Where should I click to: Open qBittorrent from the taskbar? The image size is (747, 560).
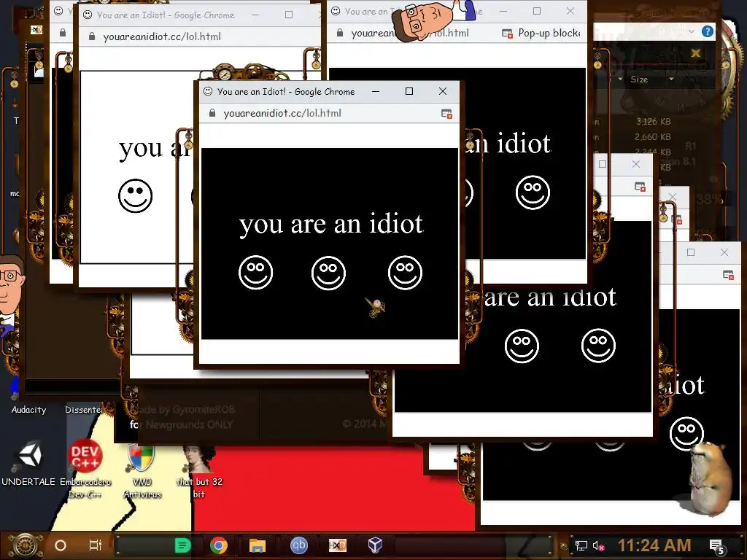pos(299,545)
